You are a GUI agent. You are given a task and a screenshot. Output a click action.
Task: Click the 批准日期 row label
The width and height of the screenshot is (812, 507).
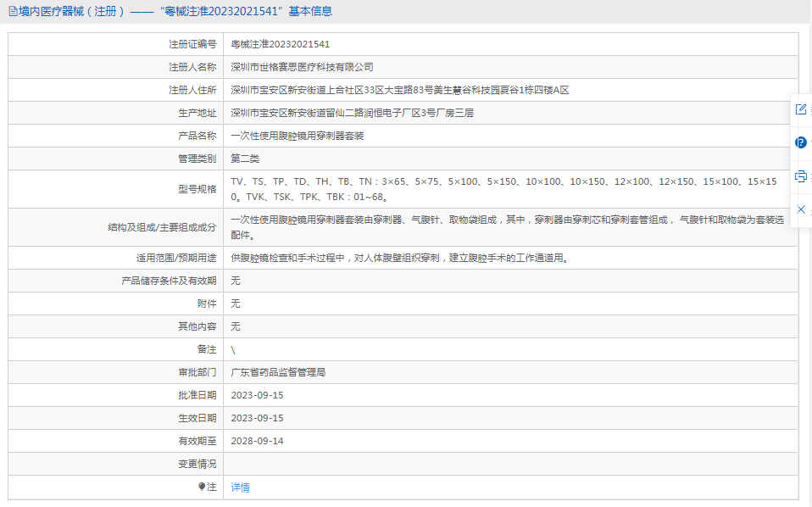197,395
